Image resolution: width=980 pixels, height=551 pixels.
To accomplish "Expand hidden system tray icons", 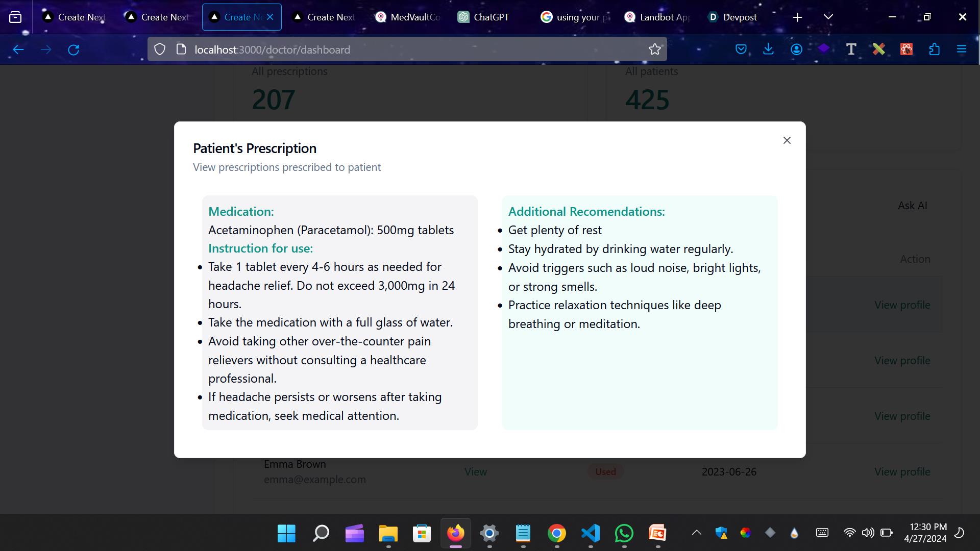I will pos(696,533).
